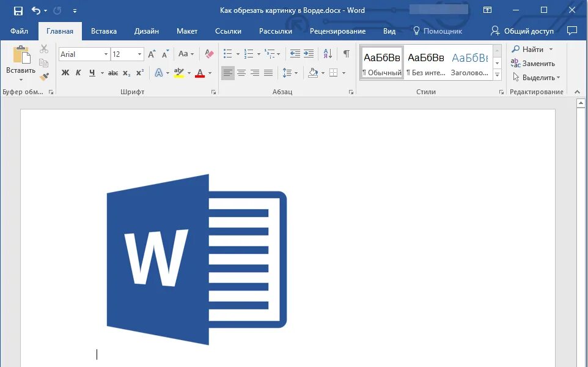The image size is (588, 367).
Task: Paste from clipboard with Вставить icon
Action: pos(21,55)
